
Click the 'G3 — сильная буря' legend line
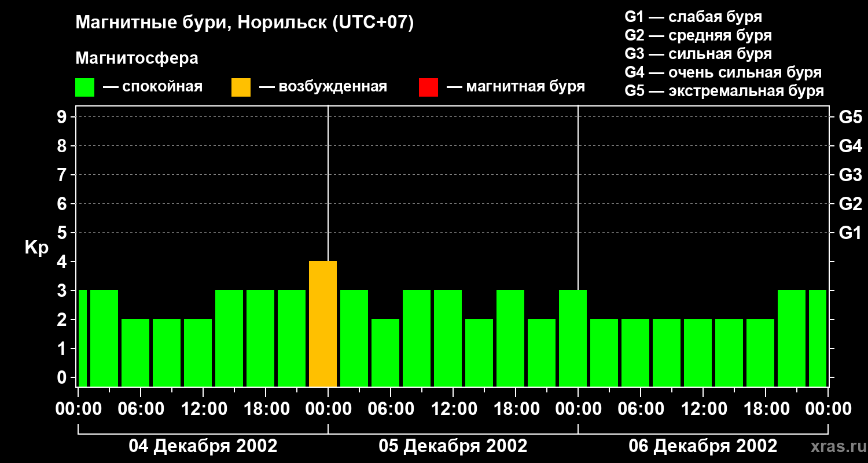pyautogui.click(x=698, y=54)
